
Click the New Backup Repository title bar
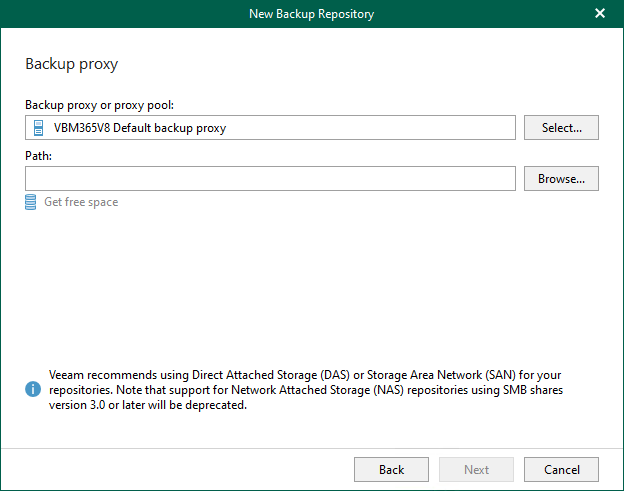pyautogui.click(x=311, y=13)
